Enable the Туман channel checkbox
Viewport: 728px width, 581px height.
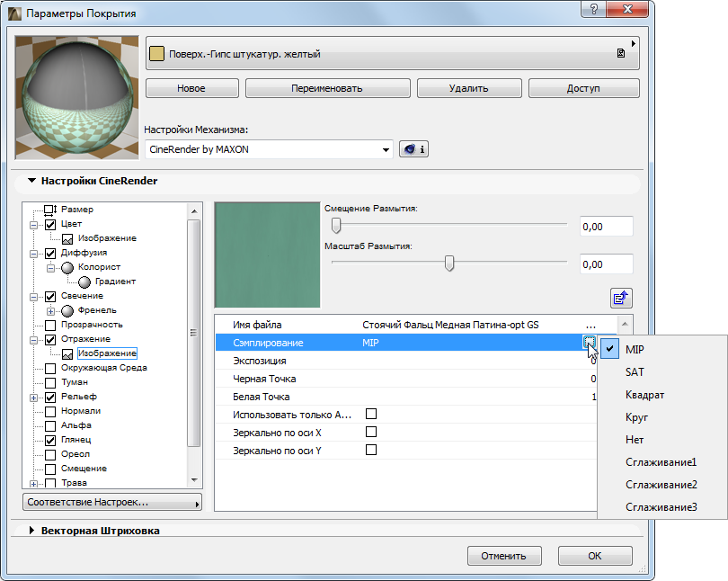[50, 383]
